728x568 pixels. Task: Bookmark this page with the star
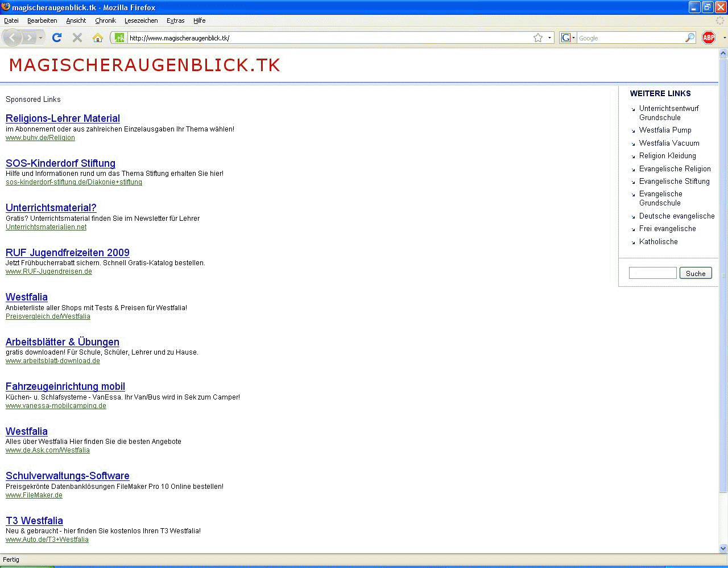[538, 38]
